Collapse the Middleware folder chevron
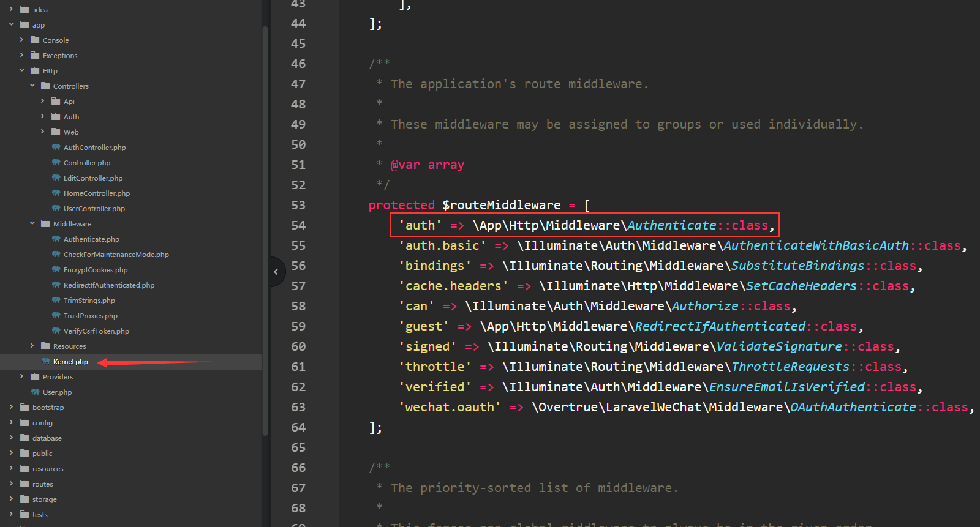 tap(32, 223)
